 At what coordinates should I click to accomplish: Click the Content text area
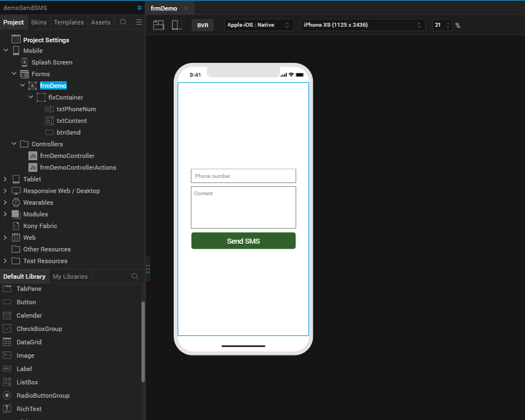243,207
